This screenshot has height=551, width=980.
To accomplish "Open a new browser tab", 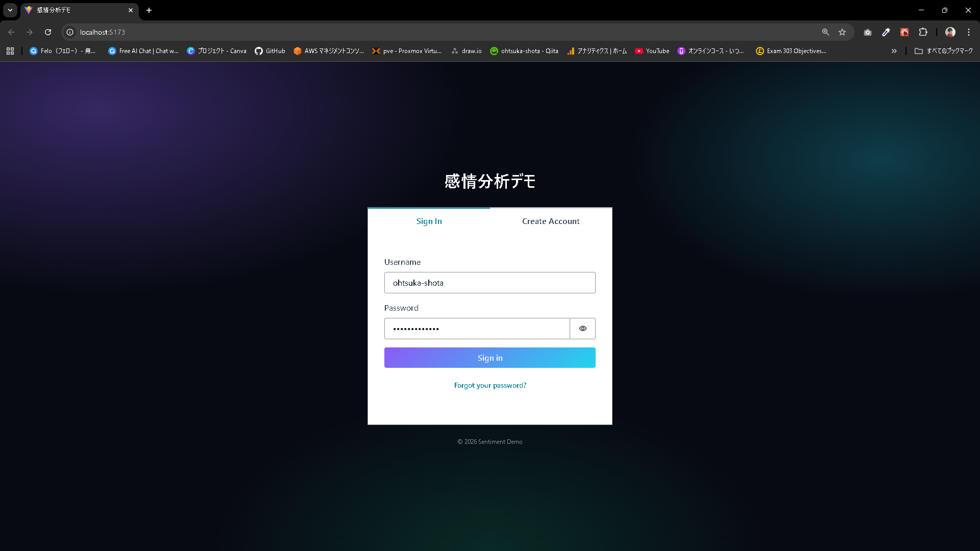I will coord(149,10).
